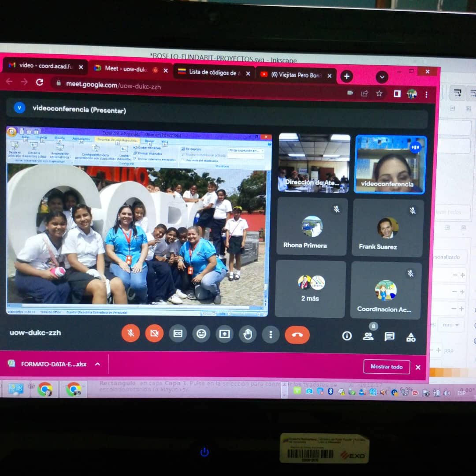Select the videoconferencia participant tile
Viewport: 476px width, 476px height.
tap(390, 164)
